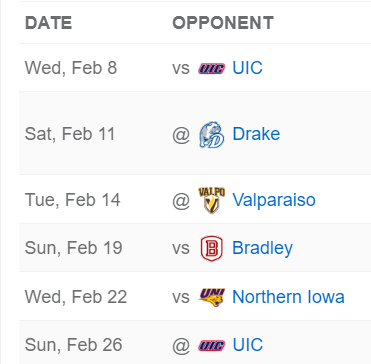Open the UIC team link for Feb 8
Image resolution: width=371 pixels, height=364 pixels.
point(247,68)
